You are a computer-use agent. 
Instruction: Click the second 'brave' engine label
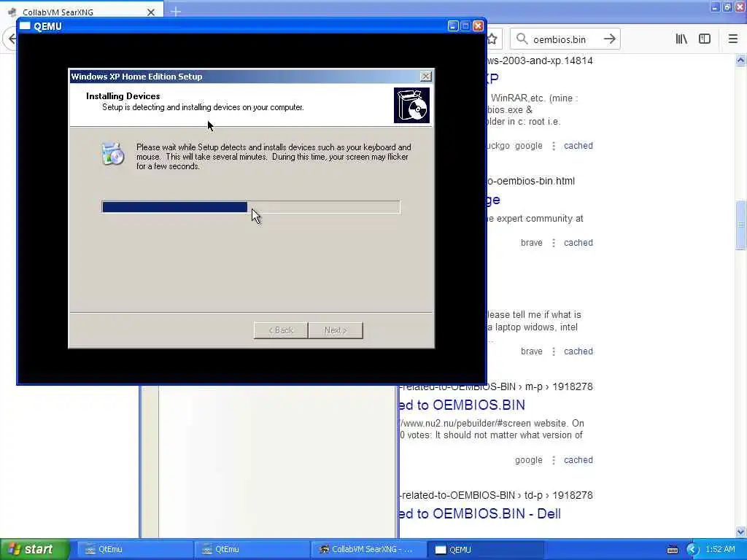click(x=532, y=351)
